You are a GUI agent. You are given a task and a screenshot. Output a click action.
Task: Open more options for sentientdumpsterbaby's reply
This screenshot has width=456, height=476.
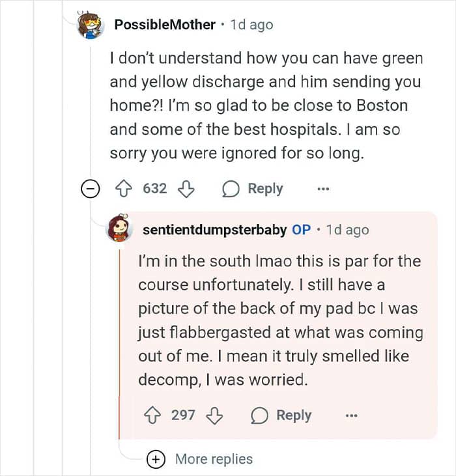[352, 415]
